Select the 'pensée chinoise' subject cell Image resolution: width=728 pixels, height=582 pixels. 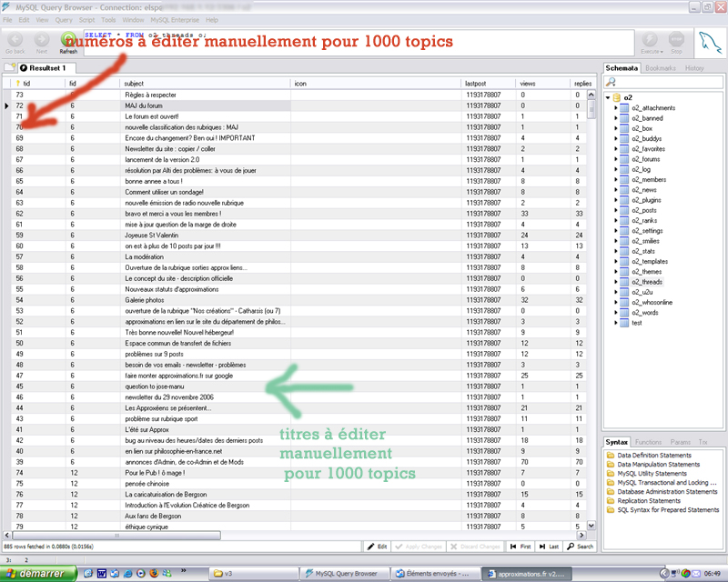click(x=206, y=484)
